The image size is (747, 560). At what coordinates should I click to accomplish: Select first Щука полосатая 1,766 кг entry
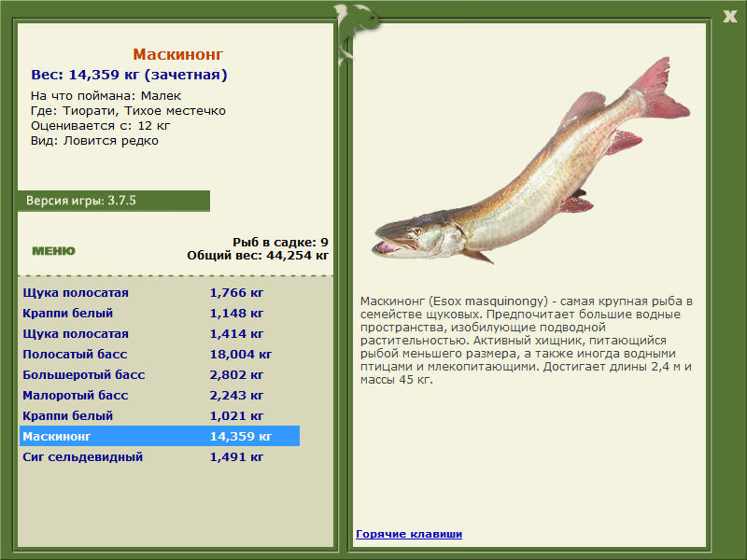(x=160, y=293)
